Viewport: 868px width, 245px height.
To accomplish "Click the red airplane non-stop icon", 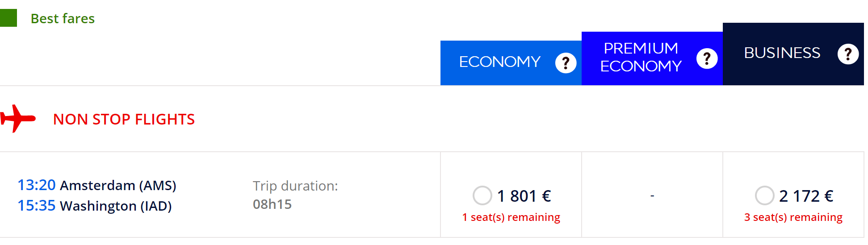I will click(18, 119).
